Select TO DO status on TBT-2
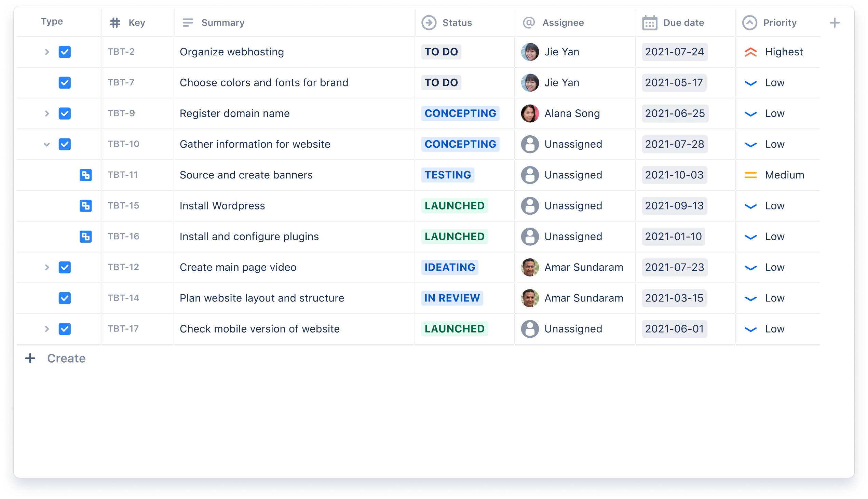Screen dimensions: 868x499 pos(441,51)
